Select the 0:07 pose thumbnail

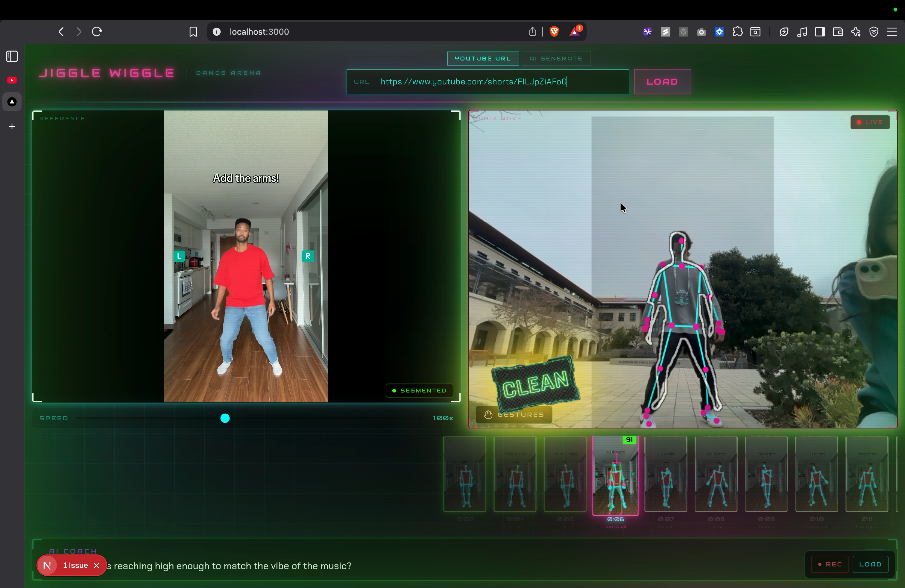tap(666, 474)
